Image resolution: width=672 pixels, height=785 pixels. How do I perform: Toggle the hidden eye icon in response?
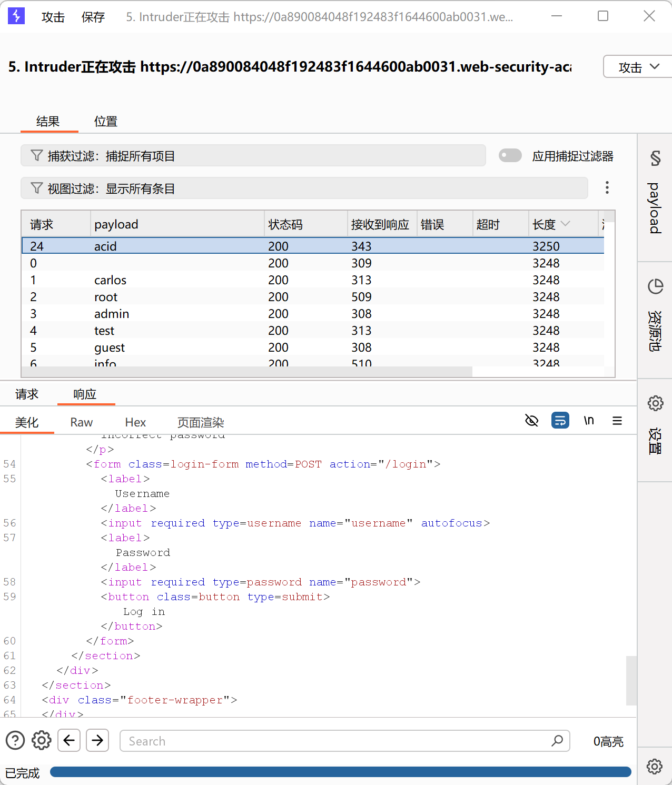click(532, 421)
